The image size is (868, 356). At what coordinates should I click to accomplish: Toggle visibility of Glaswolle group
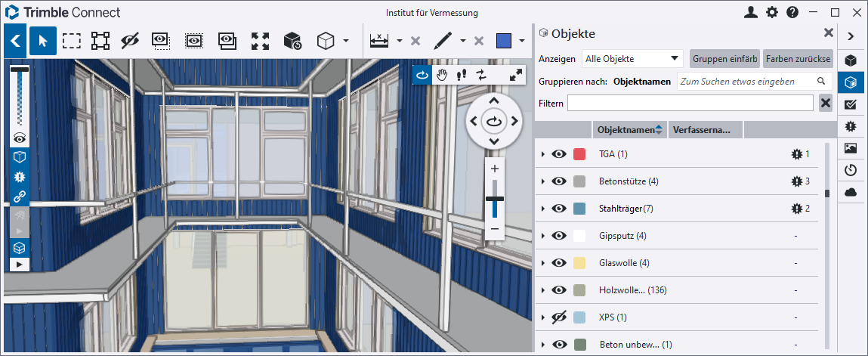coord(559,263)
